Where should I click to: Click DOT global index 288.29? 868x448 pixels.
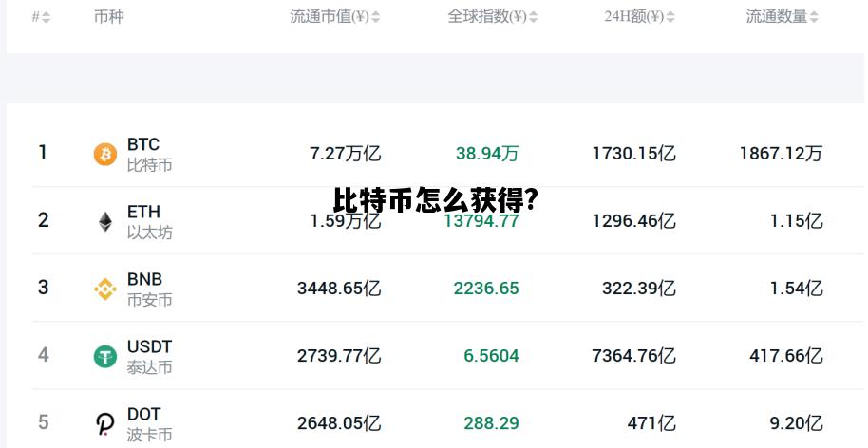pyautogui.click(x=492, y=423)
